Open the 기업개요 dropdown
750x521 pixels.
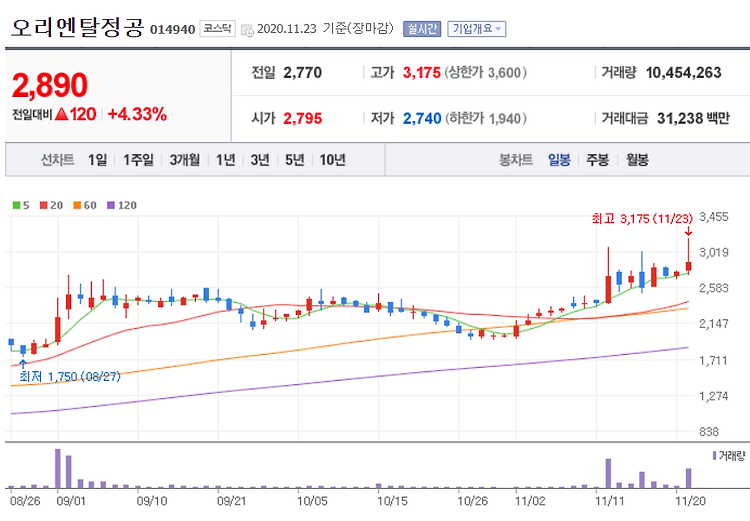476,29
